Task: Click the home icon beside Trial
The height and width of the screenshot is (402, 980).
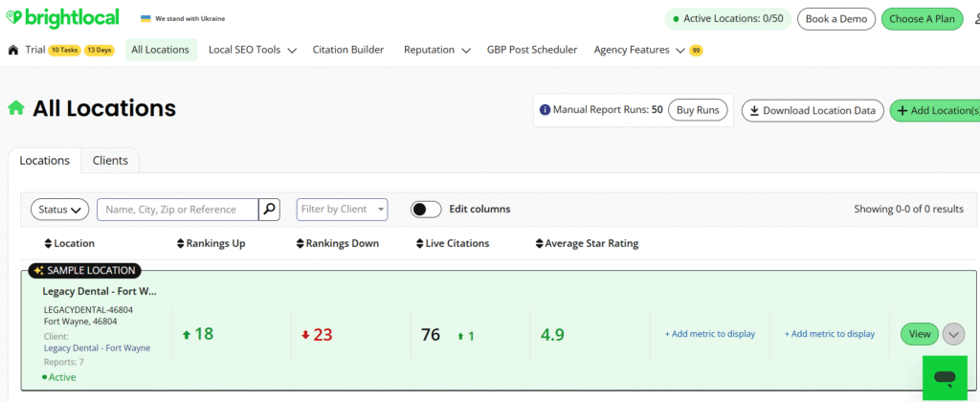Action: (x=13, y=50)
